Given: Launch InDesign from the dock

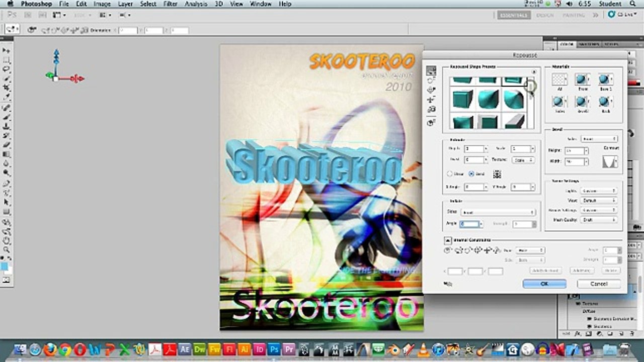Looking at the screenshot, I should click(x=259, y=348).
